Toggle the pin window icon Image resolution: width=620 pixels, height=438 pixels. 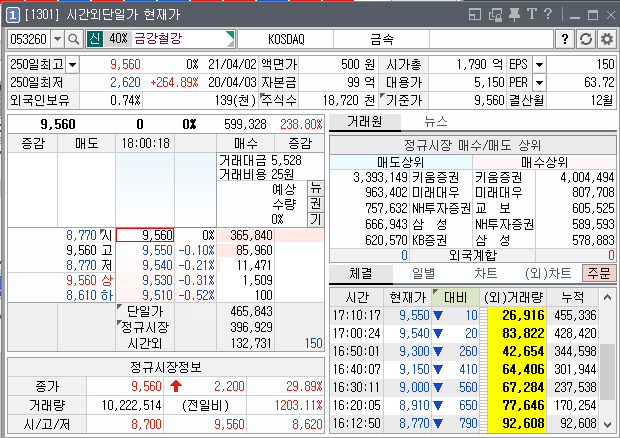(514, 13)
